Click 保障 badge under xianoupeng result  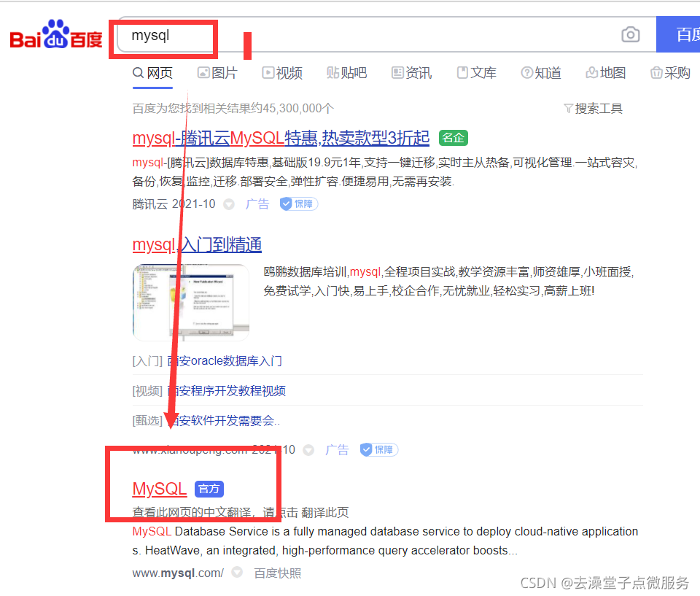click(379, 450)
